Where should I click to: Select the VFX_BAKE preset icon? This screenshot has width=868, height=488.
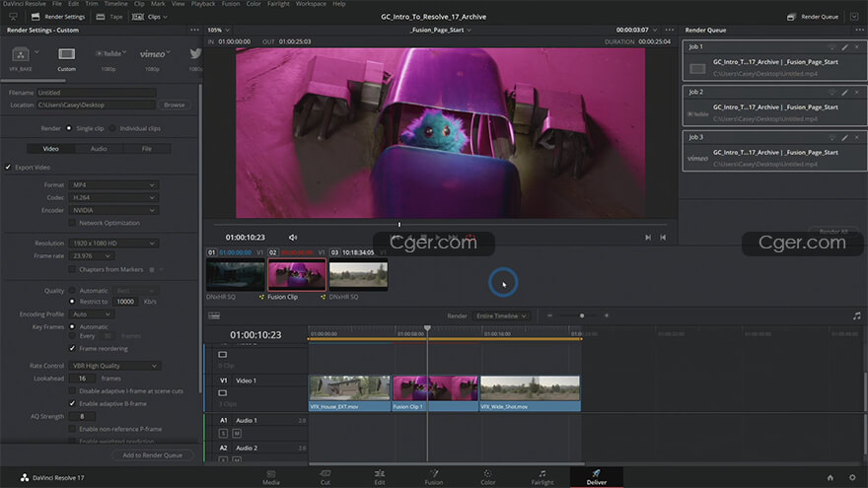pos(21,54)
